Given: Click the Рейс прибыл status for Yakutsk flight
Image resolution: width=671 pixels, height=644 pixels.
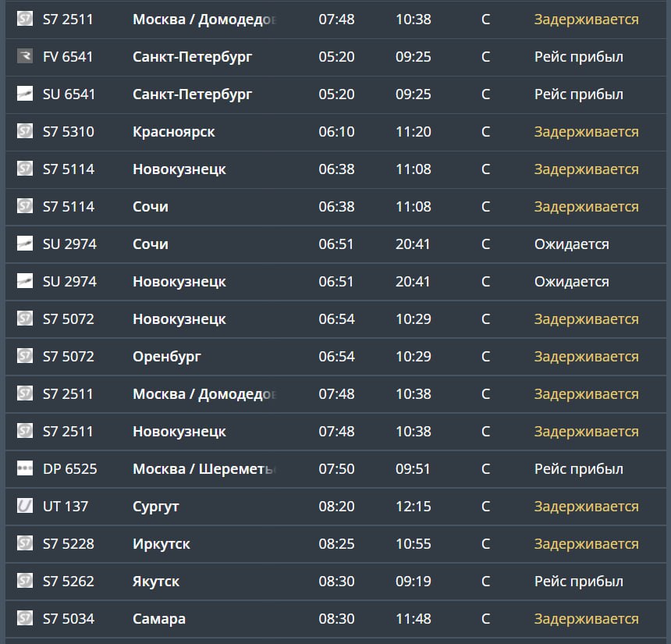Looking at the screenshot, I should (x=578, y=582).
